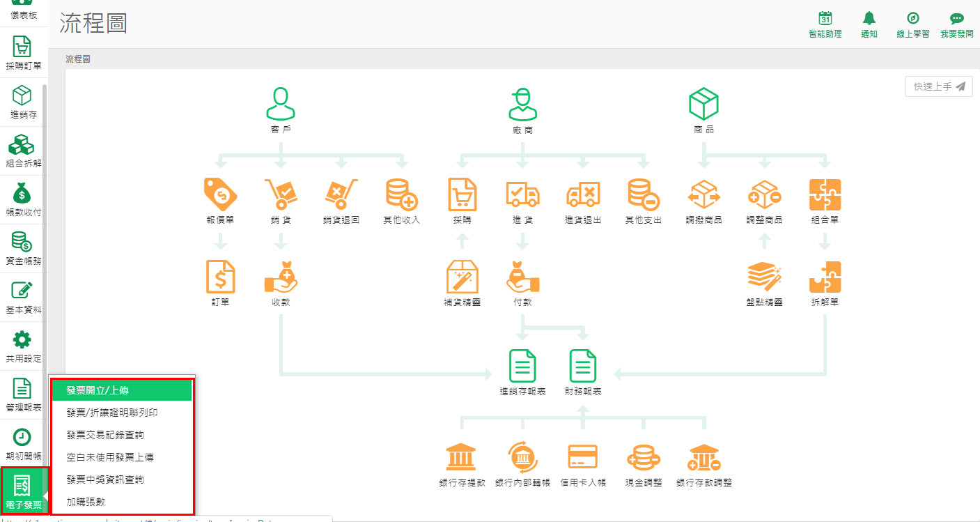
Task: Open the 進銷存報表 report icon
Action: pyautogui.click(x=522, y=366)
